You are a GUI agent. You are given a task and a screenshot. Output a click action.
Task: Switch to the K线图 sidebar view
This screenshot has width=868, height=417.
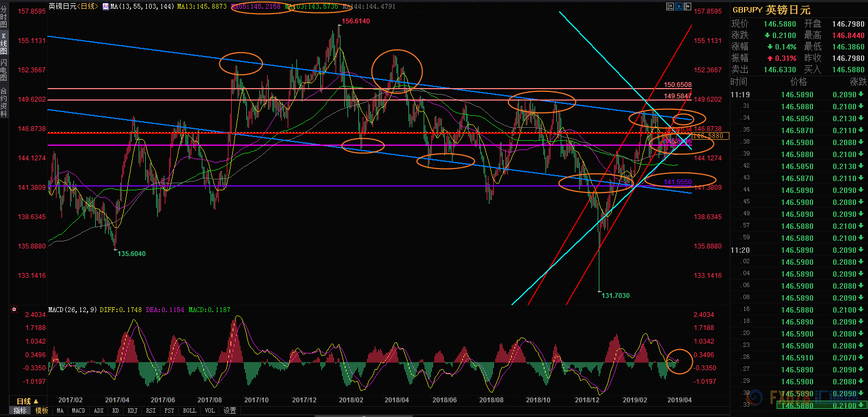click(x=4, y=43)
